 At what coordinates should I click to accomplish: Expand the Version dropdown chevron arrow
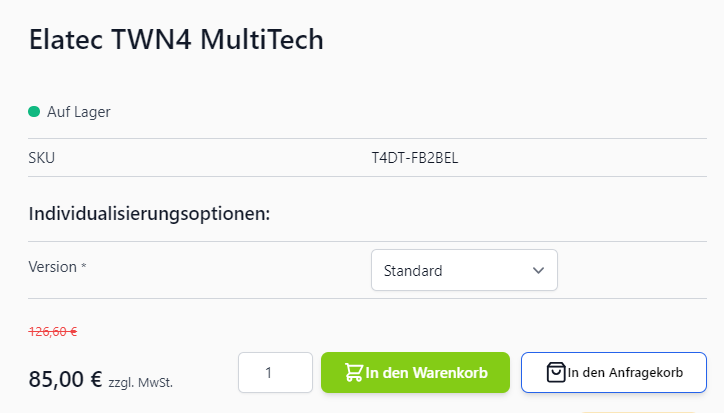click(538, 270)
